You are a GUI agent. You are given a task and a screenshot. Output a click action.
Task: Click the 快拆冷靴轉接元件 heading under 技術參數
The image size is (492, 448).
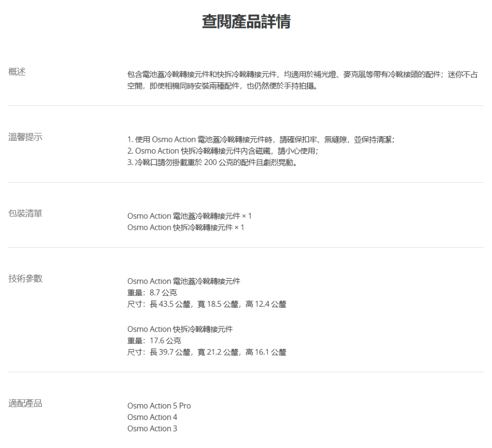coord(180,329)
